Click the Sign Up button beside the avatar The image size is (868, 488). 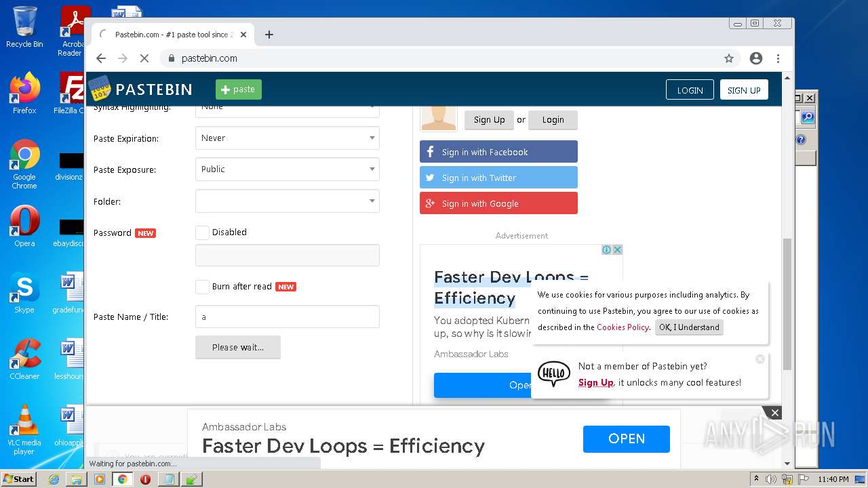(489, 120)
